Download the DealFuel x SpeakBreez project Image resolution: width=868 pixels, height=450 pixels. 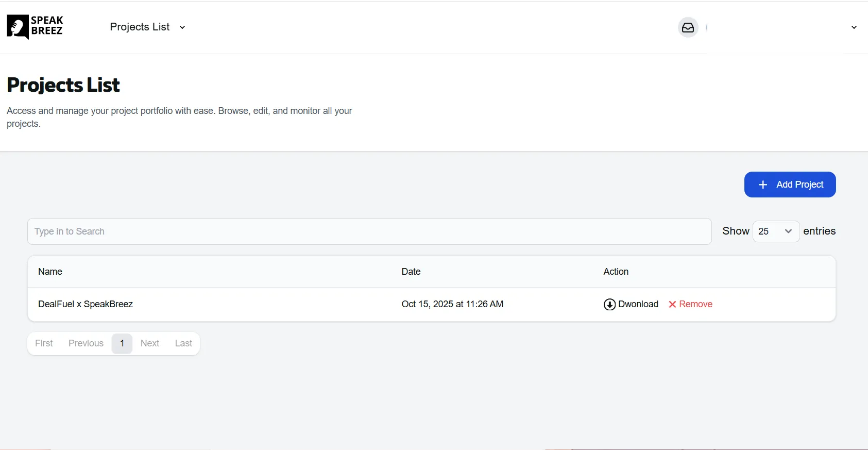pos(631,304)
